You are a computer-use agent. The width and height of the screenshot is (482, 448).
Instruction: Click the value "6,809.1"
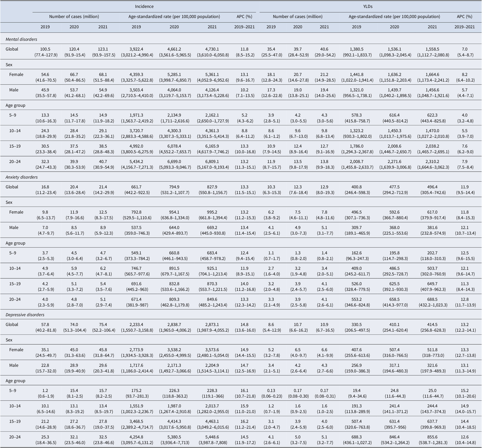[212, 162]
